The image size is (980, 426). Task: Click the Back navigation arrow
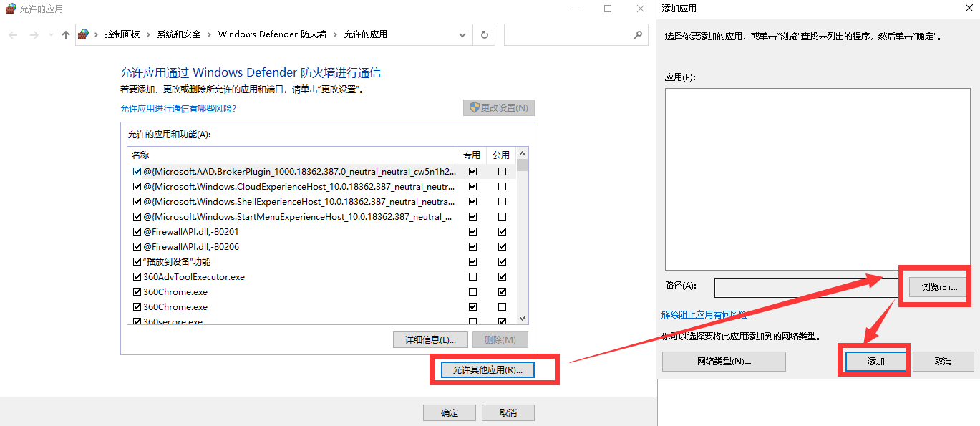[x=12, y=34]
